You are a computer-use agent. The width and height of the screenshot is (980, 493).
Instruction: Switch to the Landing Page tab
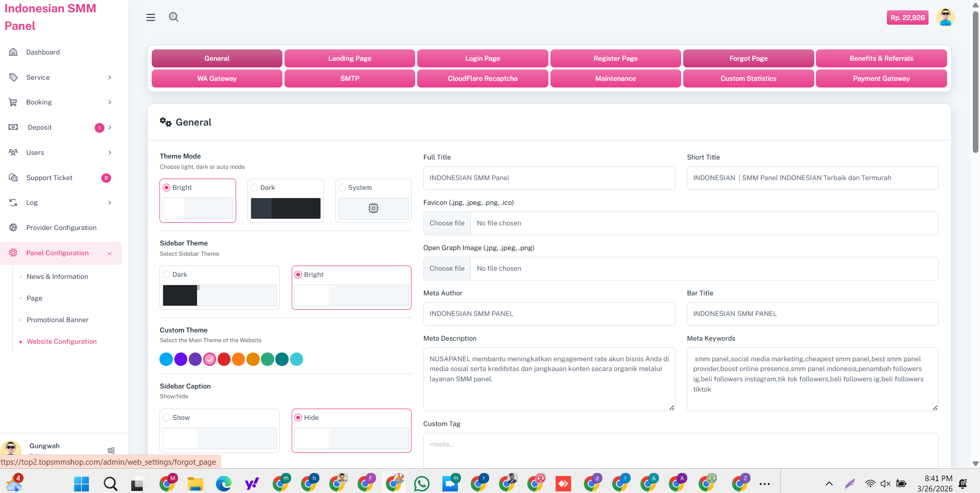pos(350,58)
